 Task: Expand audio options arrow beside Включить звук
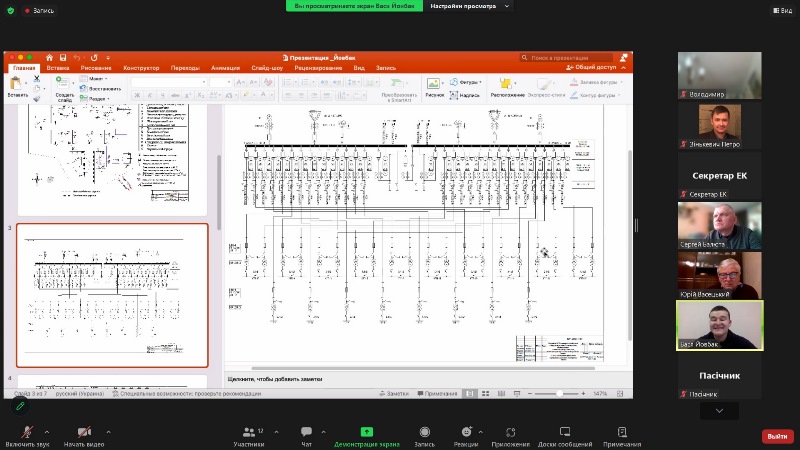(47, 432)
